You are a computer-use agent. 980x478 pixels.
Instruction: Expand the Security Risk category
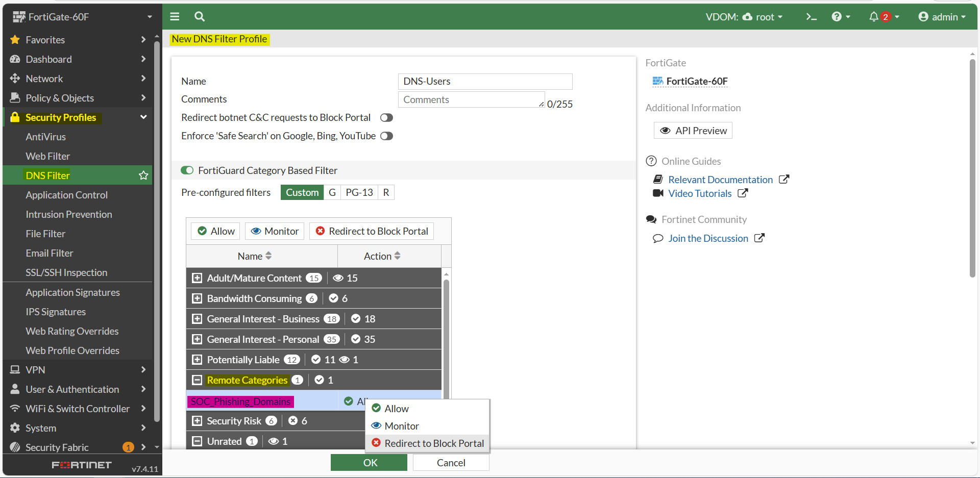(x=197, y=421)
